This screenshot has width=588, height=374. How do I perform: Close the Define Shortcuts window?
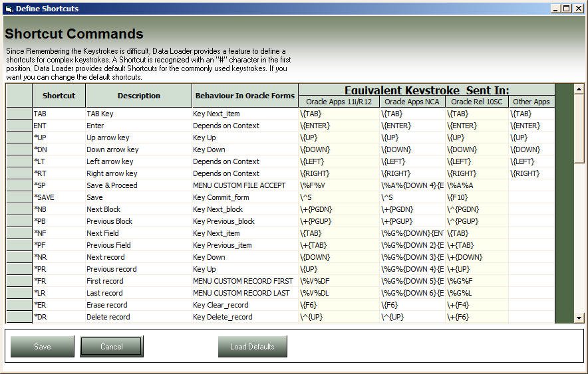579,9
